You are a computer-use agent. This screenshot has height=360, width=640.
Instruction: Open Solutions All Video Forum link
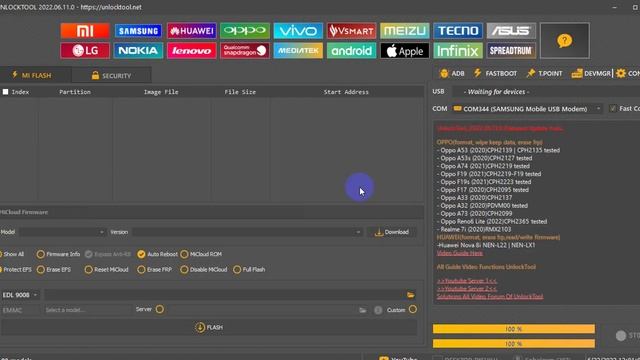pyautogui.click(x=490, y=296)
